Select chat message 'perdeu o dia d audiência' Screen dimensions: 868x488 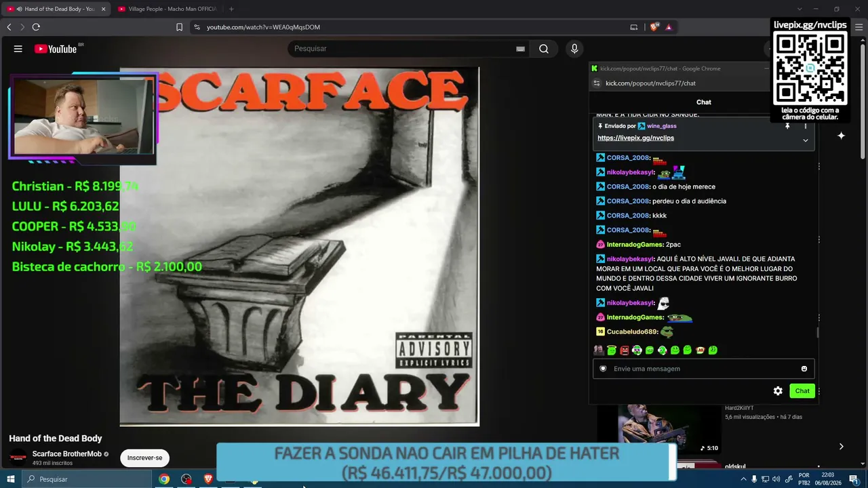click(689, 201)
